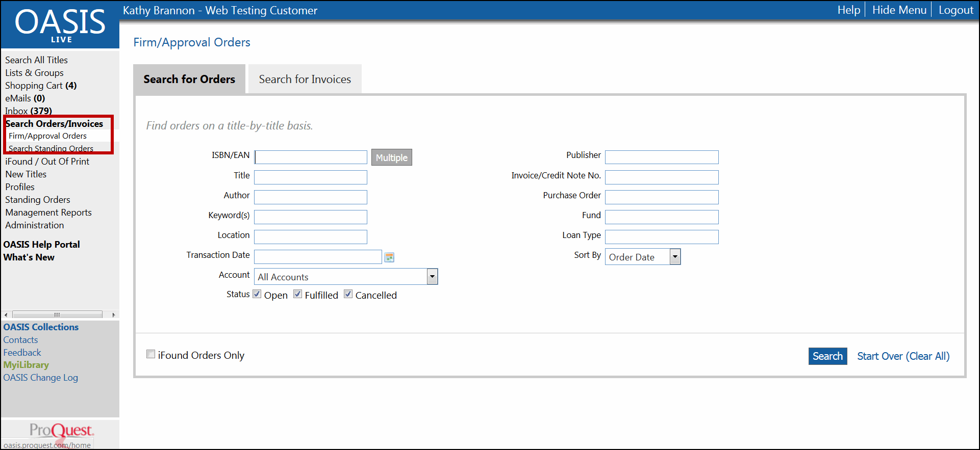
Task: Click the Location input field
Action: pos(311,236)
